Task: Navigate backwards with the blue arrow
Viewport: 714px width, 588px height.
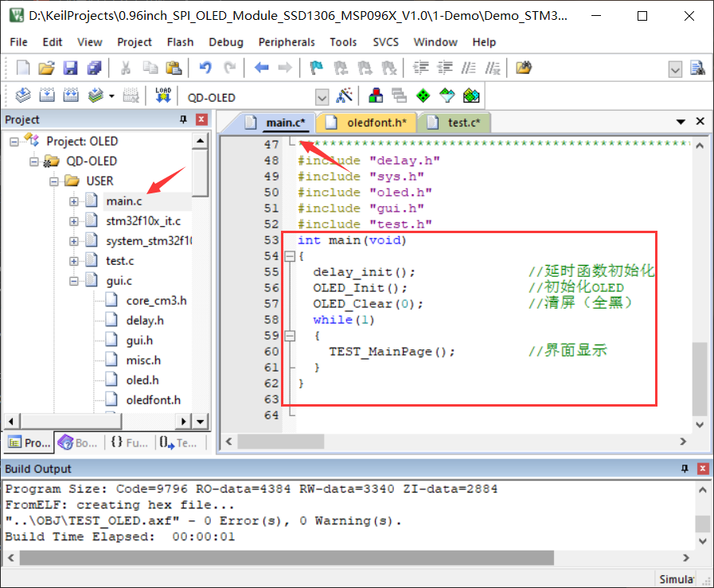Action: click(261, 68)
